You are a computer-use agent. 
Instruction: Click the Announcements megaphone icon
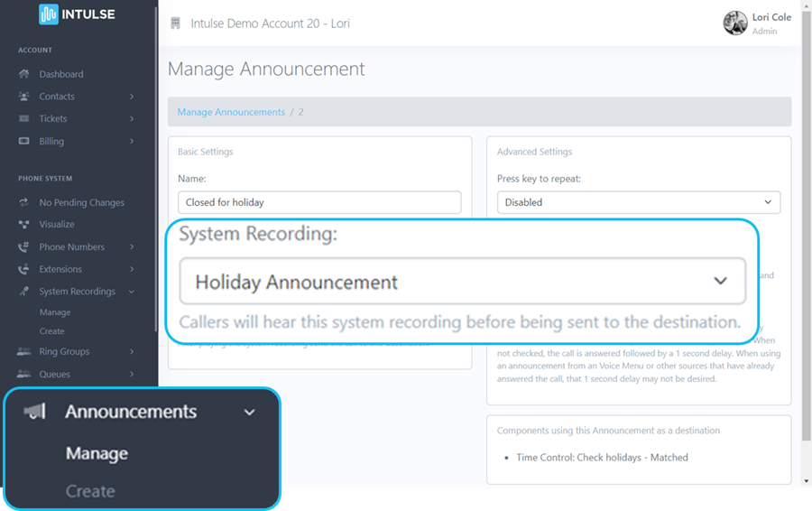coord(35,412)
